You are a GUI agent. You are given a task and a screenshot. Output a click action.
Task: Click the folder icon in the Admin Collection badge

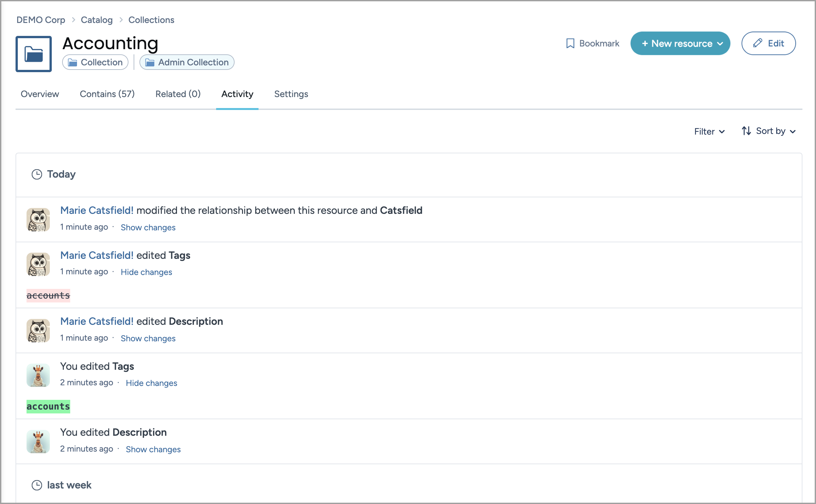point(149,62)
